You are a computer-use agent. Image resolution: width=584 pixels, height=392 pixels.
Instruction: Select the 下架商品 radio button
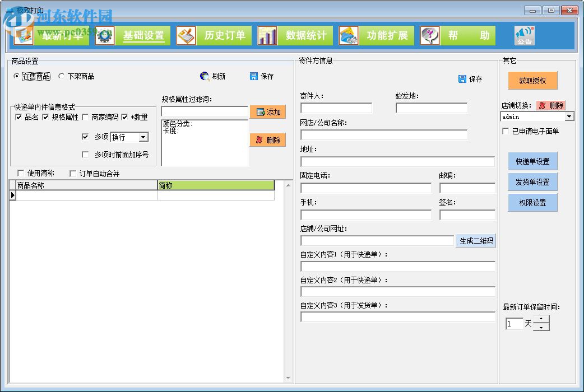61,76
